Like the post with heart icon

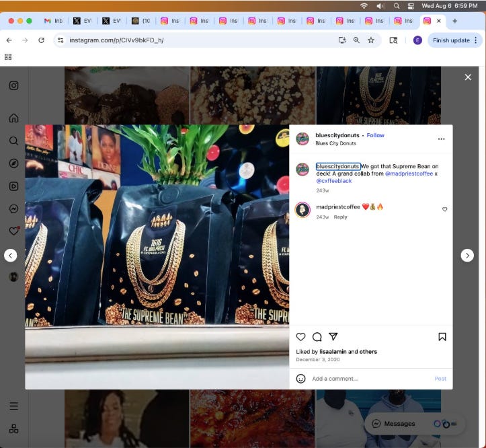300,337
